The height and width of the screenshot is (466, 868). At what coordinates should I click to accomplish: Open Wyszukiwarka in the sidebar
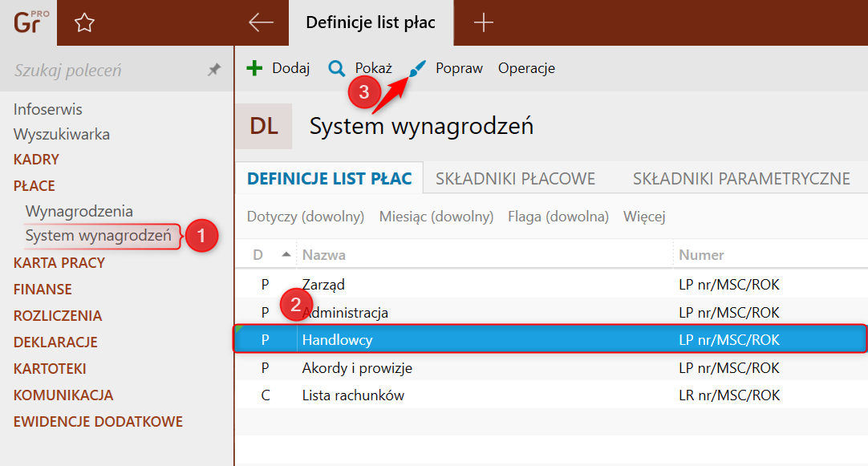coord(62,134)
